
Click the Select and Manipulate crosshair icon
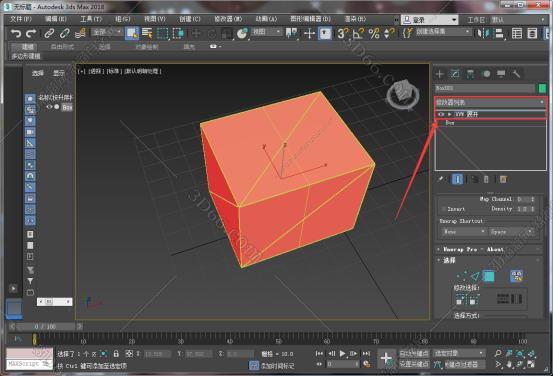309,34
